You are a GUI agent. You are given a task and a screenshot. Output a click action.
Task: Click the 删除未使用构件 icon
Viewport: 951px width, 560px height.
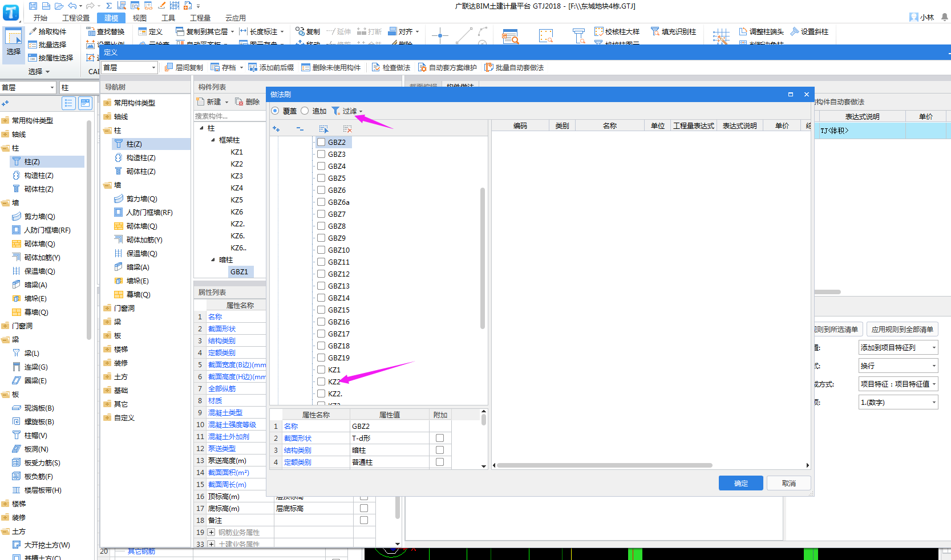pyautogui.click(x=306, y=67)
